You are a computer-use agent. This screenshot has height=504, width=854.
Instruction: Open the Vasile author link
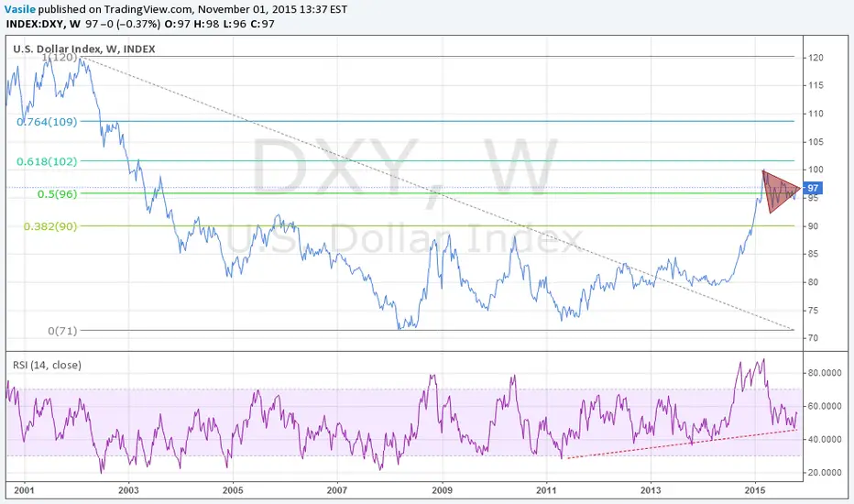click(19, 9)
